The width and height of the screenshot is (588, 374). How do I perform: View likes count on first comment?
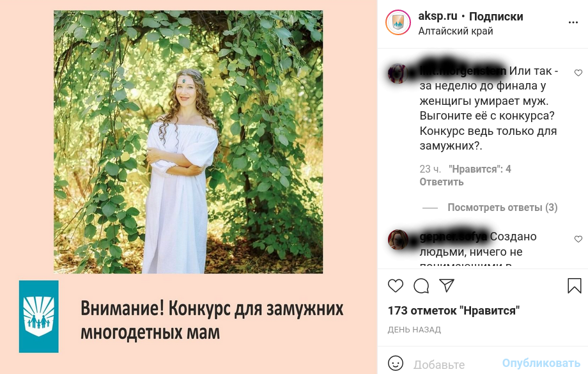479,169
